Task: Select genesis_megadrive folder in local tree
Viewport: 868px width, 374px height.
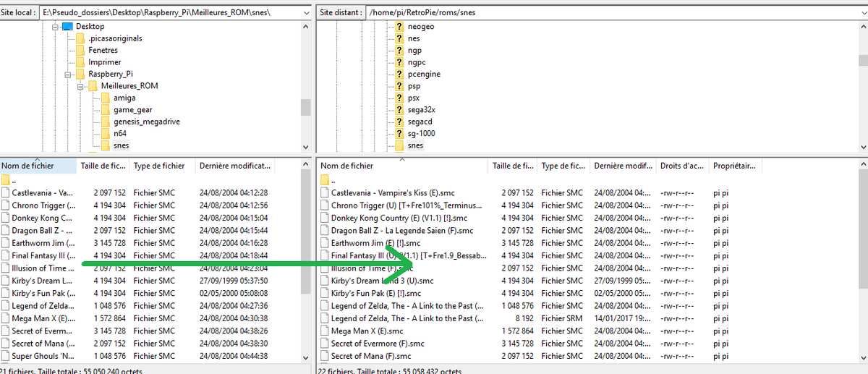Action: coord(142,122)
